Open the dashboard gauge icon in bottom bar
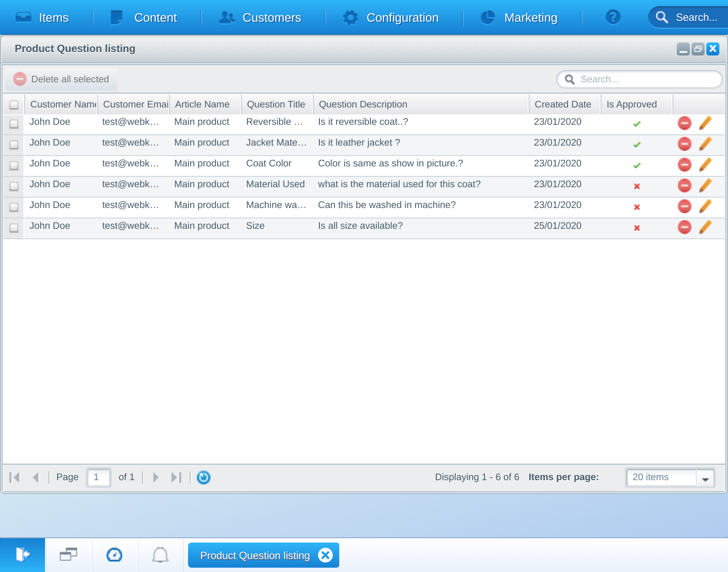 click(114, 555)
